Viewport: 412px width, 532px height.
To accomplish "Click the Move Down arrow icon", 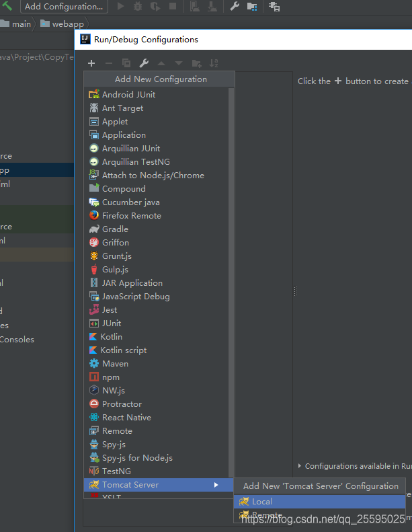I will point(179,63).
